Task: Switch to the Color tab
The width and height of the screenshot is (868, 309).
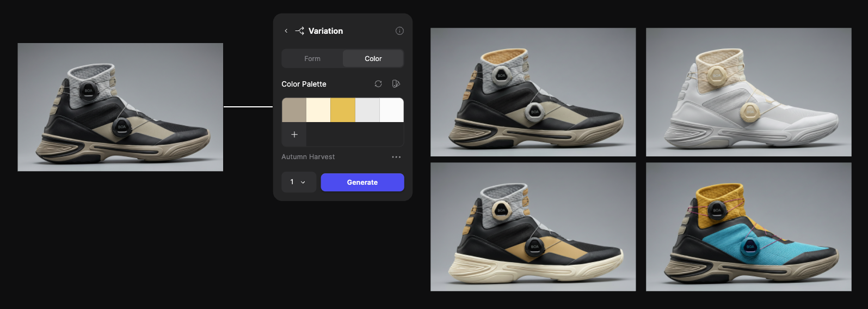Action: coord(373,59)
